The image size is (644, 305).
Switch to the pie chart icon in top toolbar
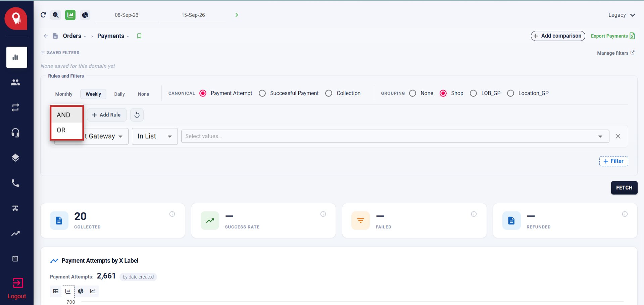pyautogui.click(x=85, y=15)
